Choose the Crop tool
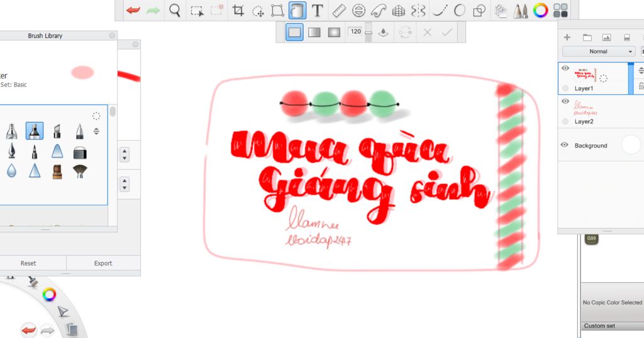The height and width of the screenshot is (338, 644). tap(238, 10)
